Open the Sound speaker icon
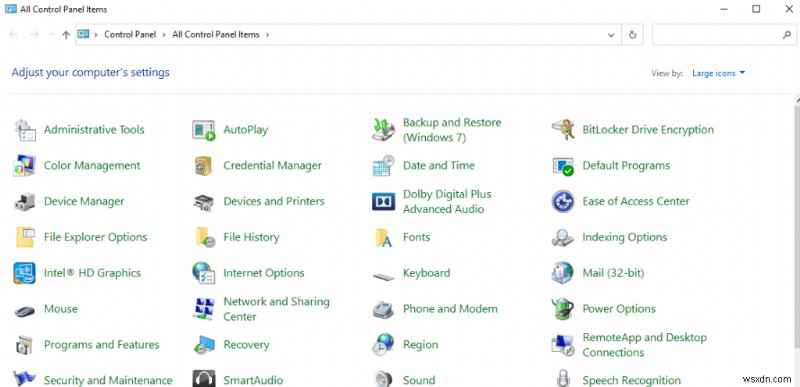800x387 pixels. coord(383,378)
